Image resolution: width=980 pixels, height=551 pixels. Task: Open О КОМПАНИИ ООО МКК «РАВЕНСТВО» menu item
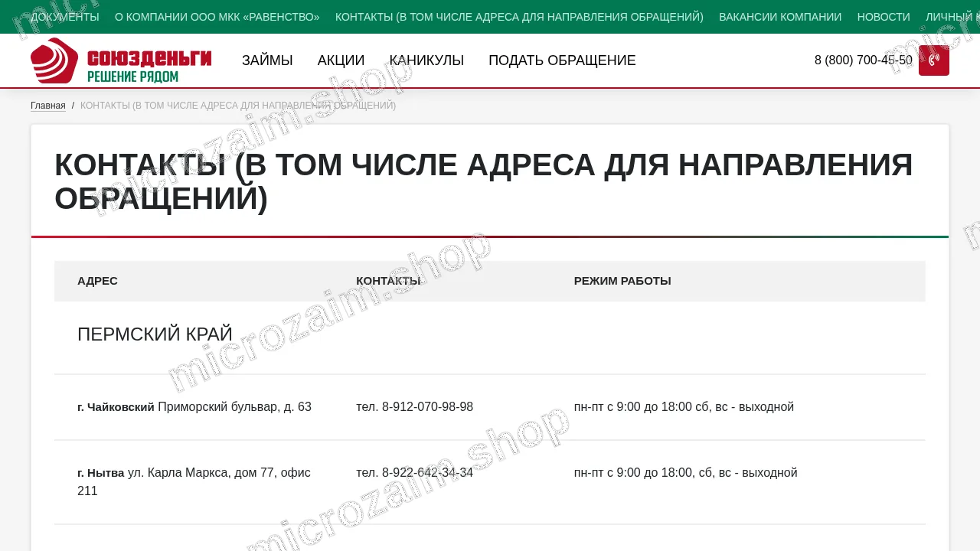point(217,17)
